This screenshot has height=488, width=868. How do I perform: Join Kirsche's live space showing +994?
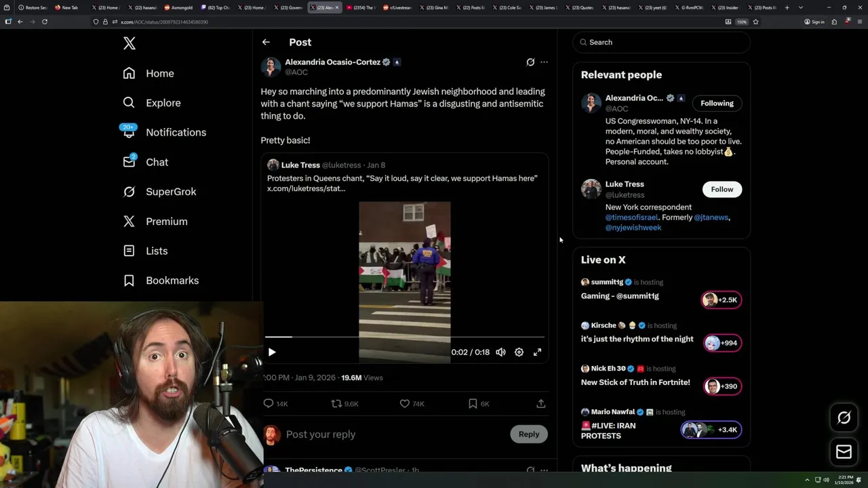722,343
